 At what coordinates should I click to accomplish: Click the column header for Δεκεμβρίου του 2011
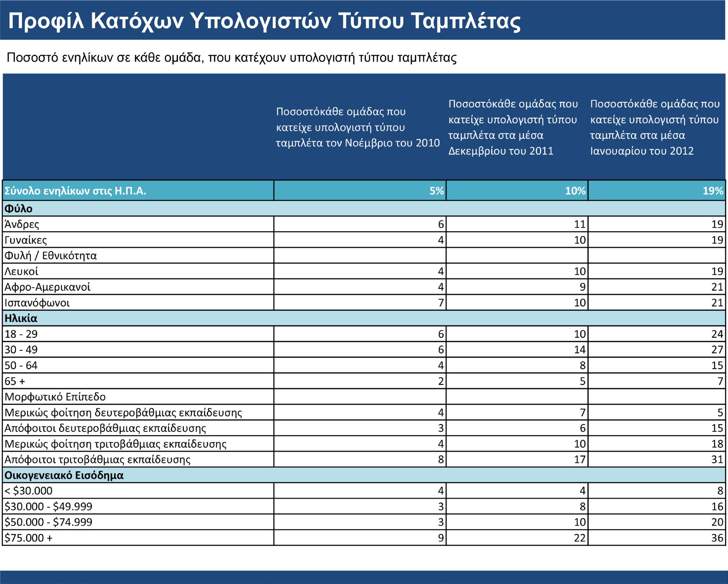(x=513, y=127)
